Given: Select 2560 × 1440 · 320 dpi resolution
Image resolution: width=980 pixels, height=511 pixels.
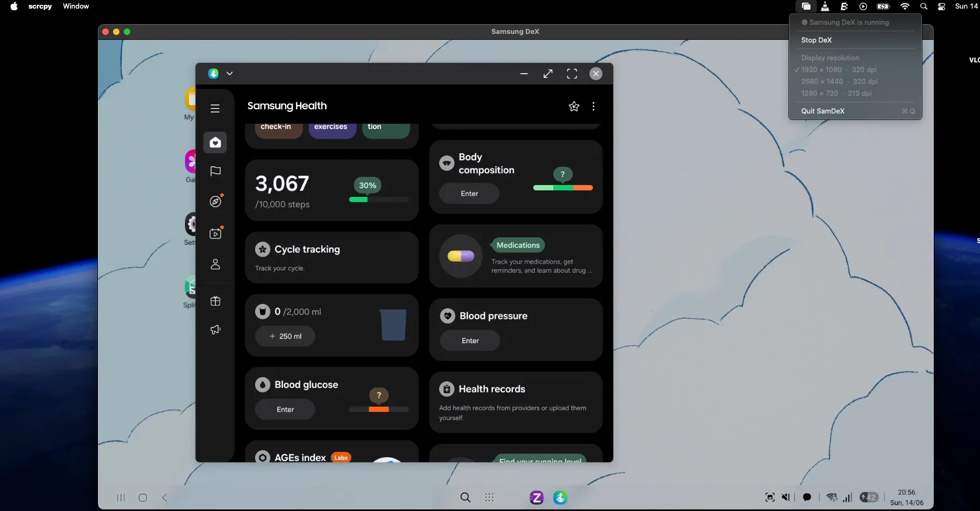Looking at the screenshot, I should pyautogui.click(x=855, y=81).
